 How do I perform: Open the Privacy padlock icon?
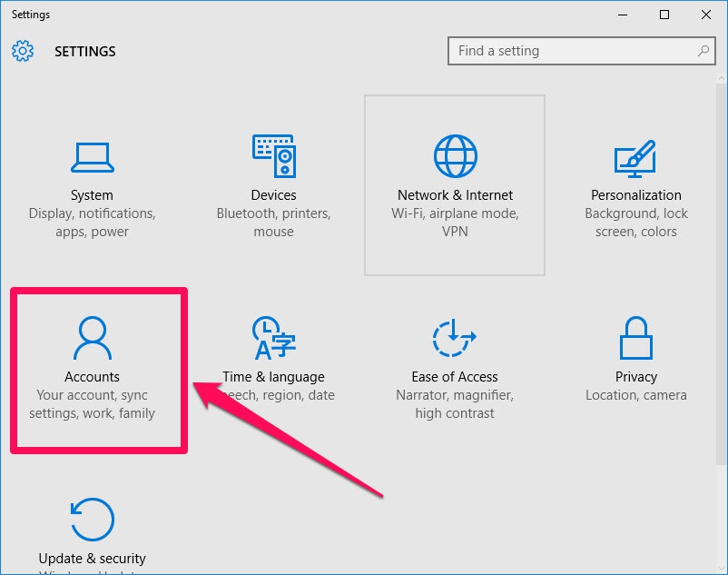pos(636,338)
